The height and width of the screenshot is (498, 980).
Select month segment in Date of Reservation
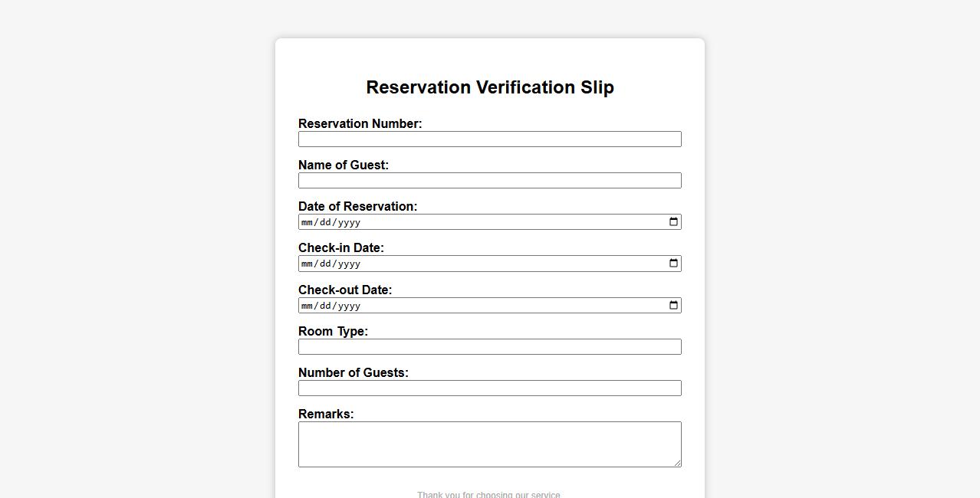(x=307, y=223)
